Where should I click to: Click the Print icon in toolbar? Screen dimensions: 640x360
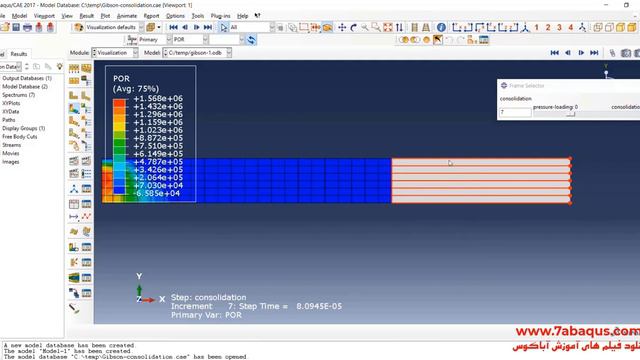27,27
